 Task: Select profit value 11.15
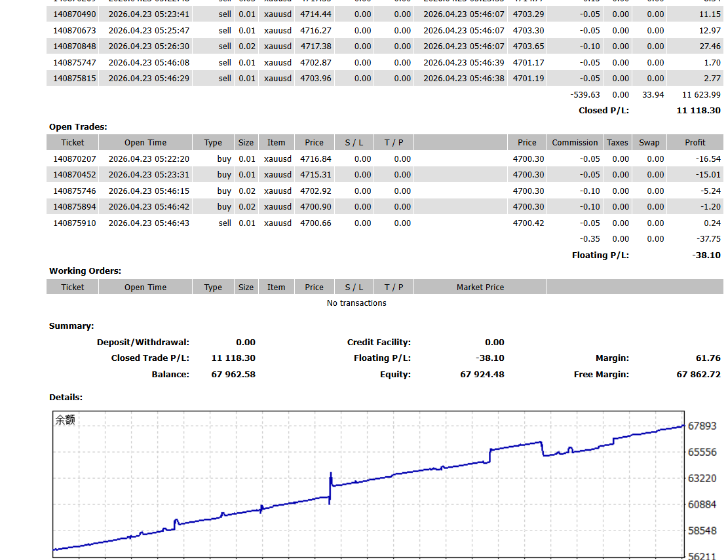710,14
